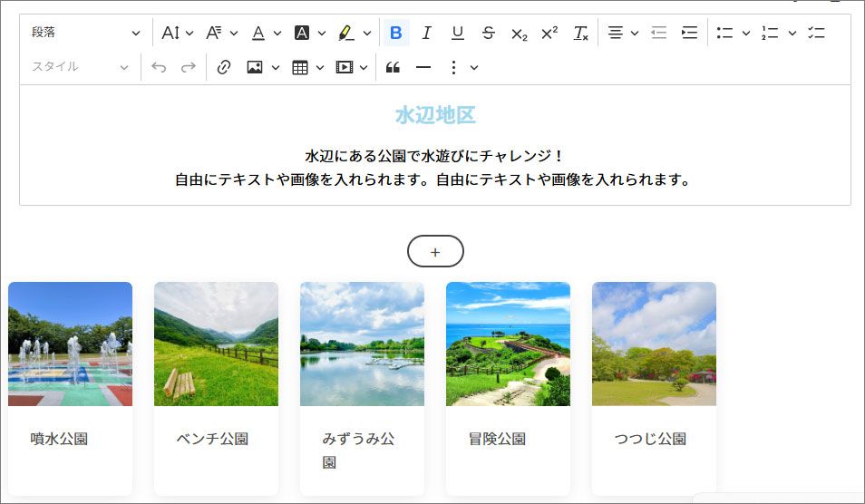Expand the font size dropdown arrow

[x=190, y=33]
